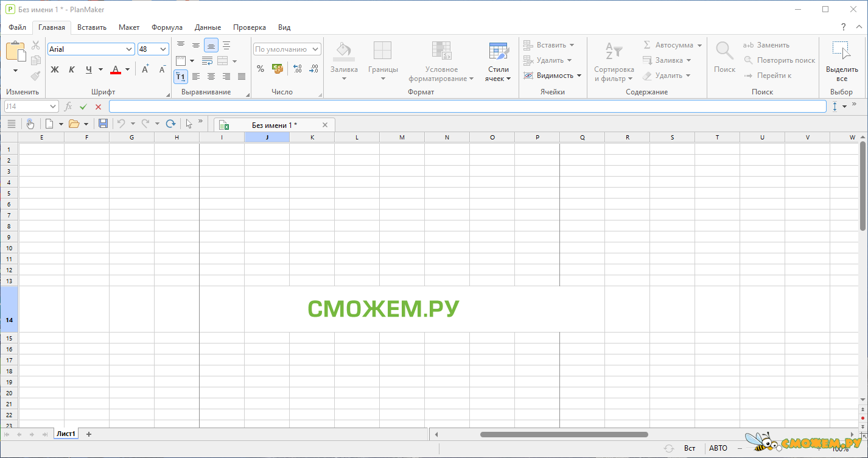Screen dimensions: 868x458
Task: Toggle underline (Ч) formatting
Action: coord(89,69)
